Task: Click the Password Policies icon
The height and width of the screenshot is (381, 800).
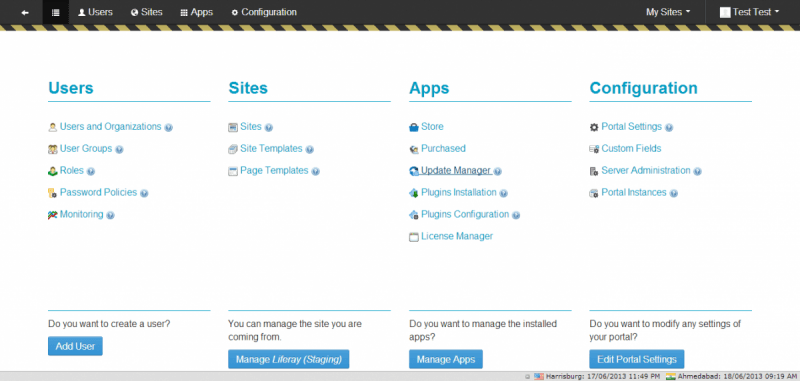Action: 53,193
